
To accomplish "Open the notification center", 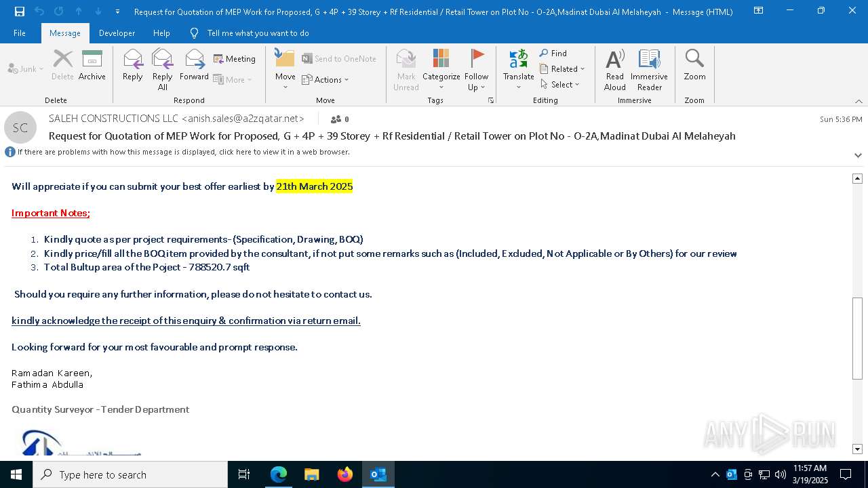I will point(846,474).
